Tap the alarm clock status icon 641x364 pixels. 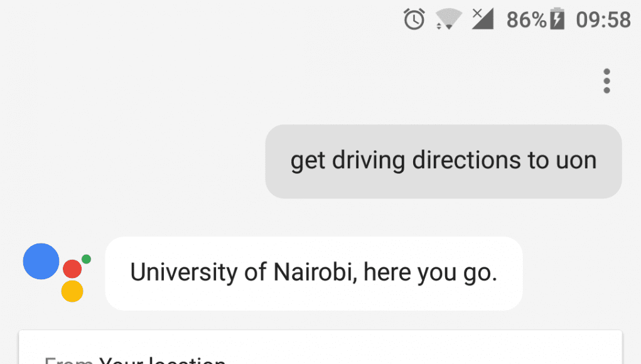(414, 19)
